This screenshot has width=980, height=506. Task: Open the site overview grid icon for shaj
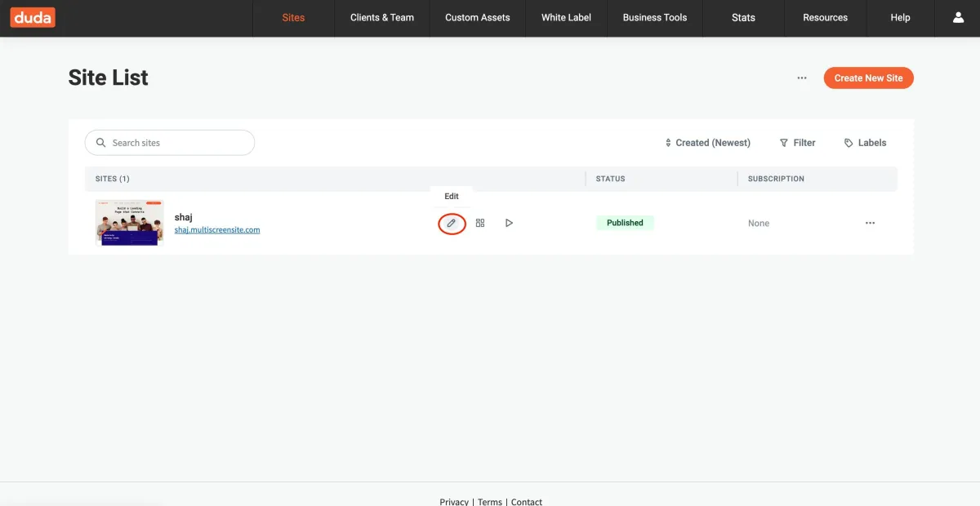point(480,223)
